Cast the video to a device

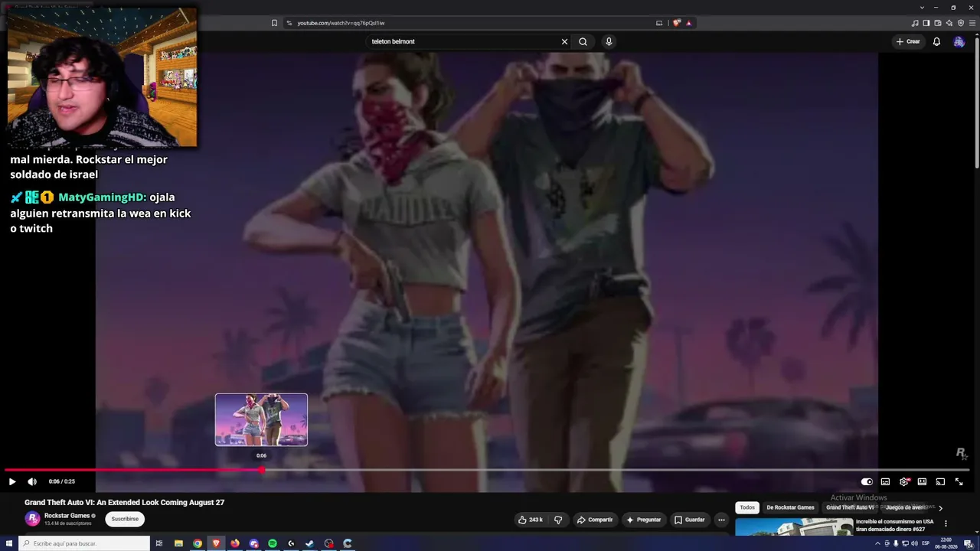click(940, 481)
